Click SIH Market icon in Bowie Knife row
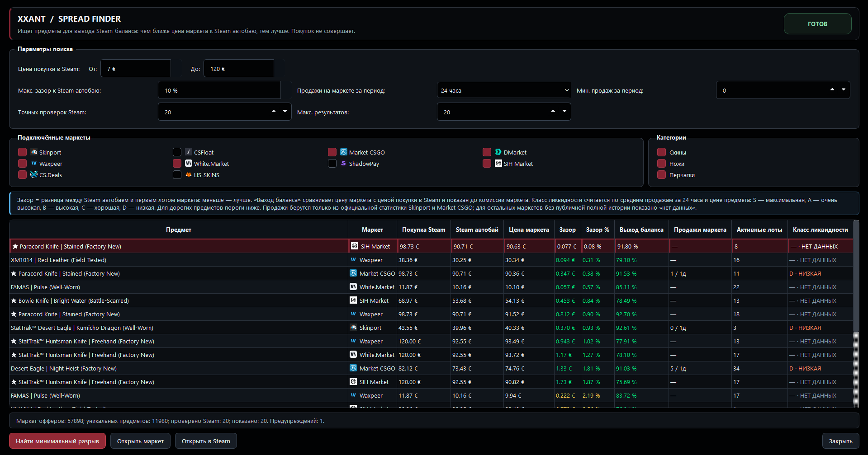 point(353,300)
